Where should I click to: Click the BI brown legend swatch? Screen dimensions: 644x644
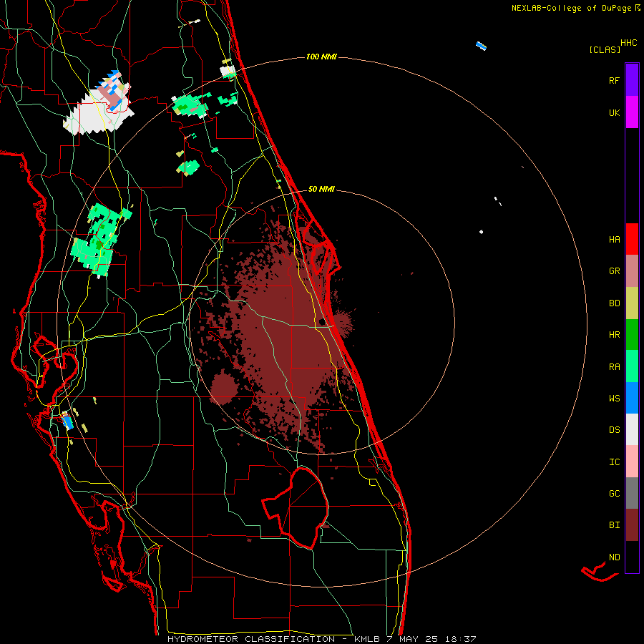[632, 525]
